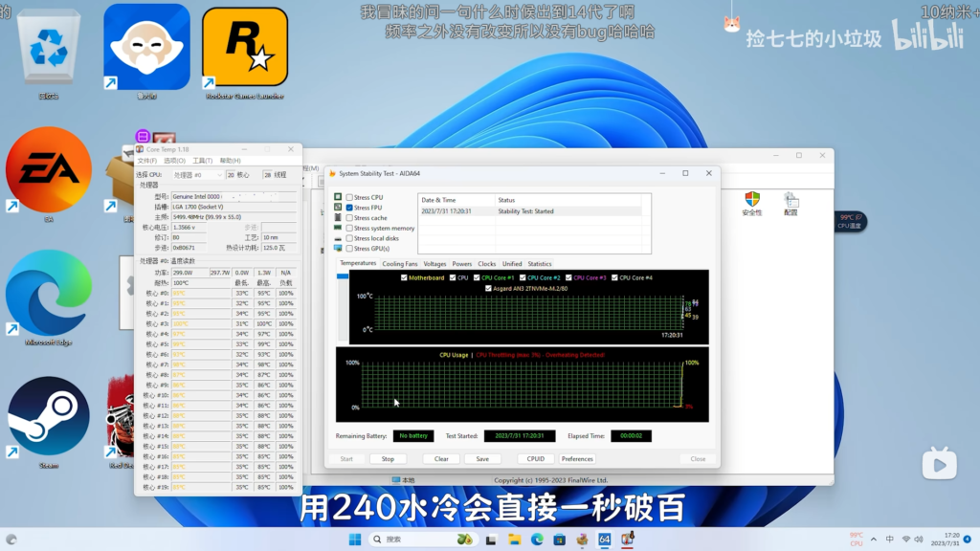
Task: Click the Status column header in log
Action: point(568,200)
